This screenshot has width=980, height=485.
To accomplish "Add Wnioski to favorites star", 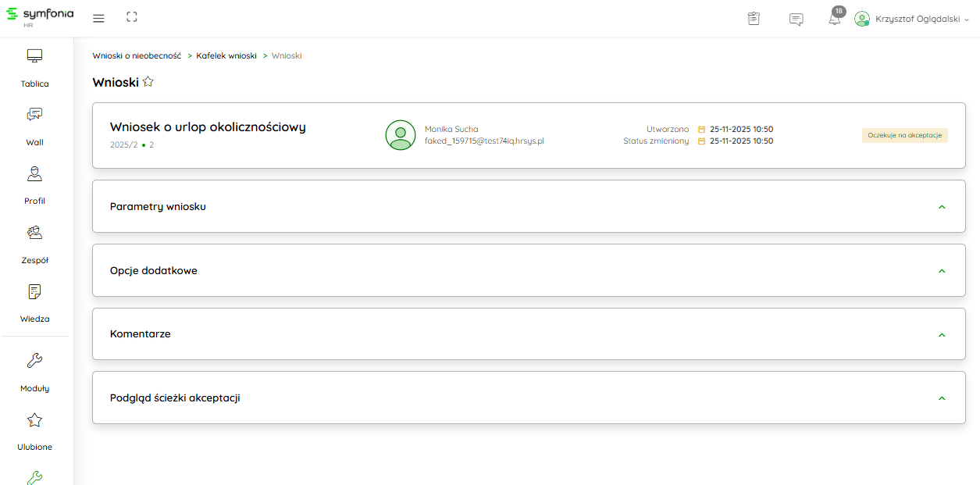I will (148, 82).
